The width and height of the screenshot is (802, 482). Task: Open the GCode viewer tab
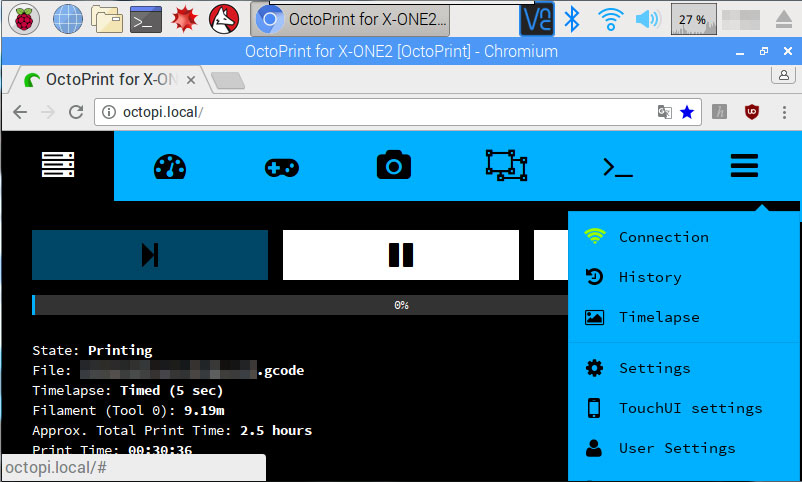click(x=506, y=165)
